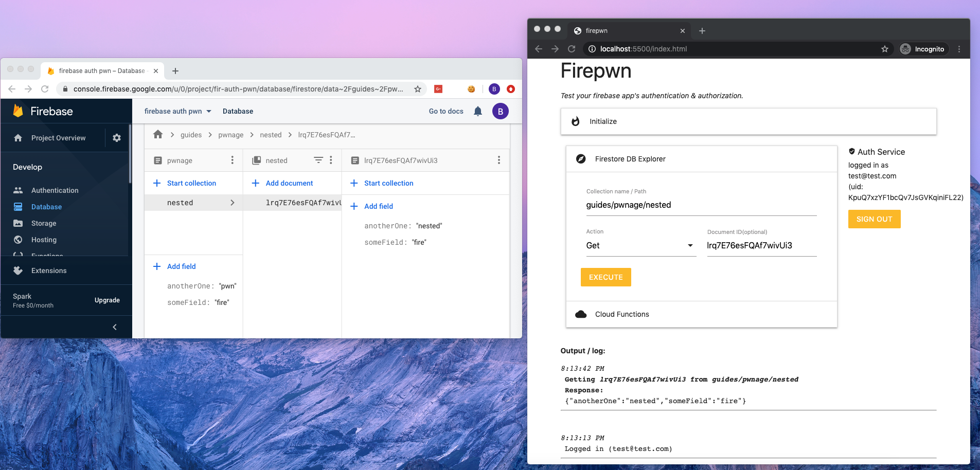Open nested collection three-dot menu

[331, 160]
